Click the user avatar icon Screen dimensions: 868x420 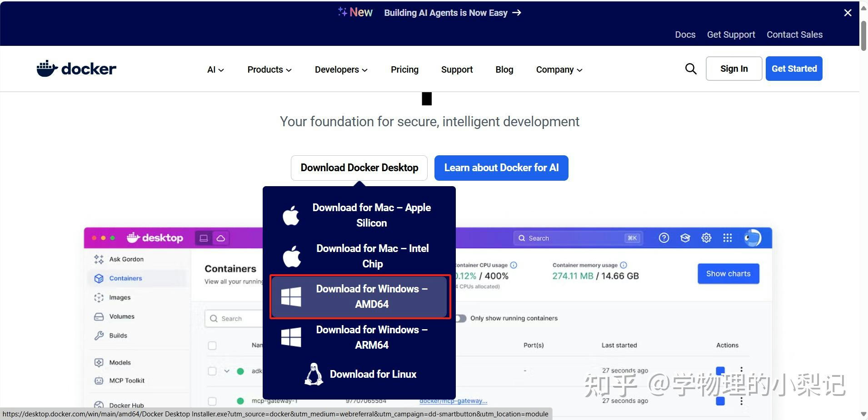(x=752, y=238)
